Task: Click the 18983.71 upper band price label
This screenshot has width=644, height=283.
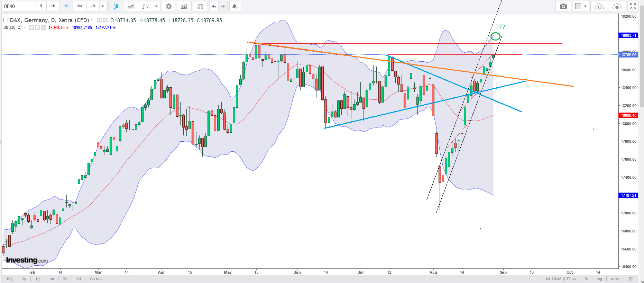Action: 628,35
